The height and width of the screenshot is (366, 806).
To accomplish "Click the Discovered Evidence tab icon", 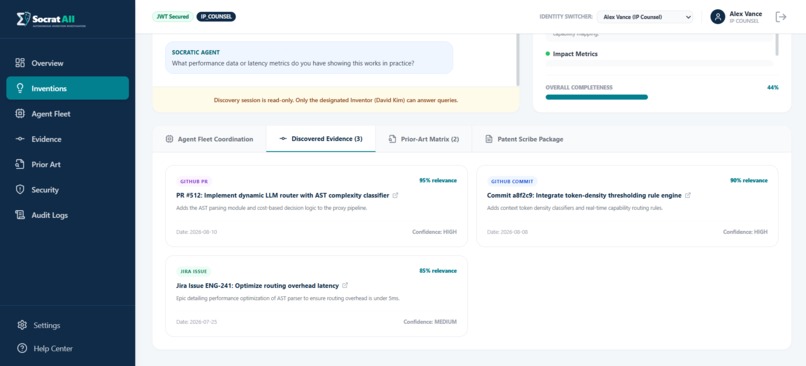I will [x=283, y=139].
